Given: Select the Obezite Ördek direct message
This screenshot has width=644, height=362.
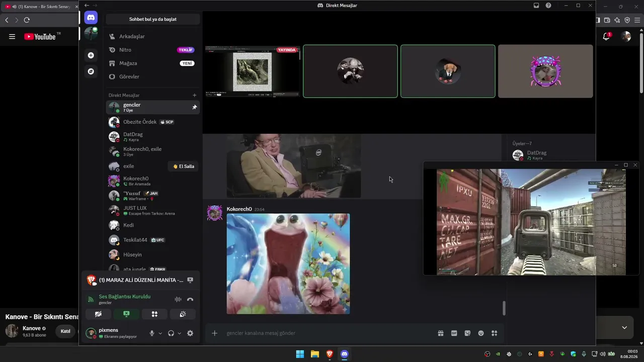Looking at the screenshot, I should point(153,122).
